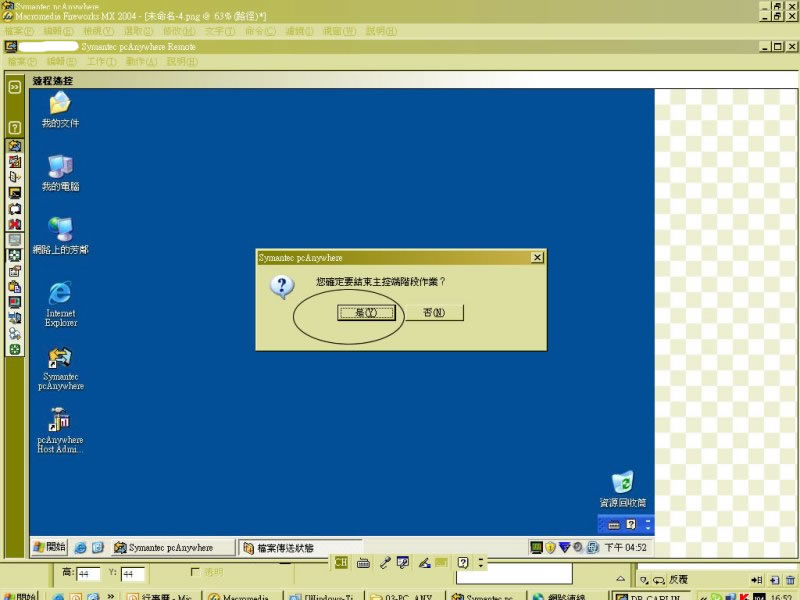
Task: Click the 高 height input field
Action: (x=89, y=574)
